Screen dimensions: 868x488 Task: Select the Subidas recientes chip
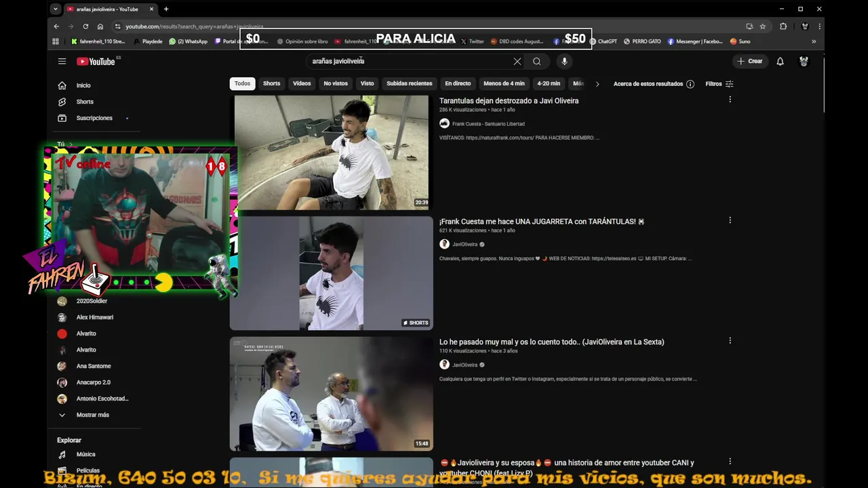[x=409, y=83]
